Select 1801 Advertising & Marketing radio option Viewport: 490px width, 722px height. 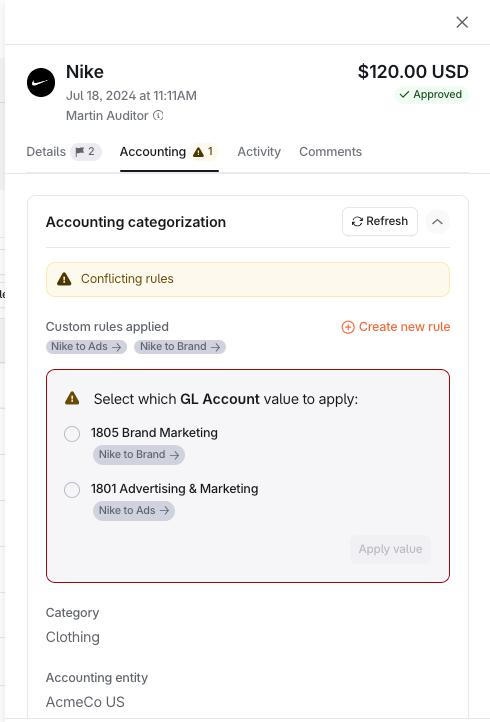[72, 490]
